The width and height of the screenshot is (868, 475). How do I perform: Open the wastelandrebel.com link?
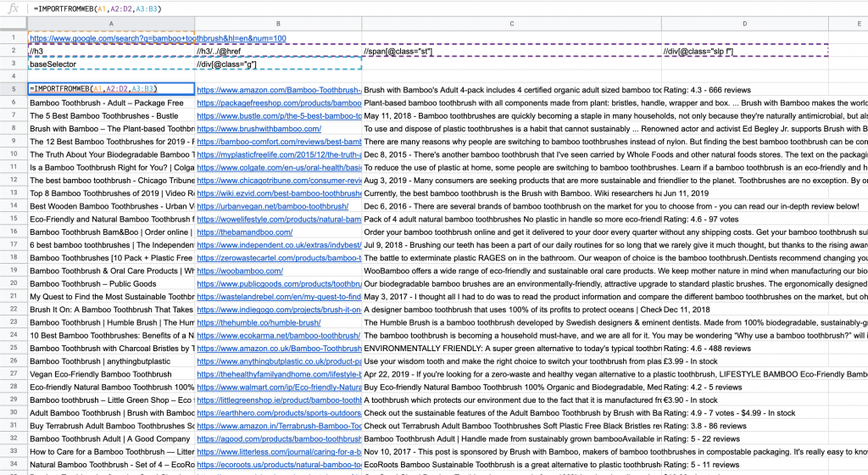tap(279, 297)
